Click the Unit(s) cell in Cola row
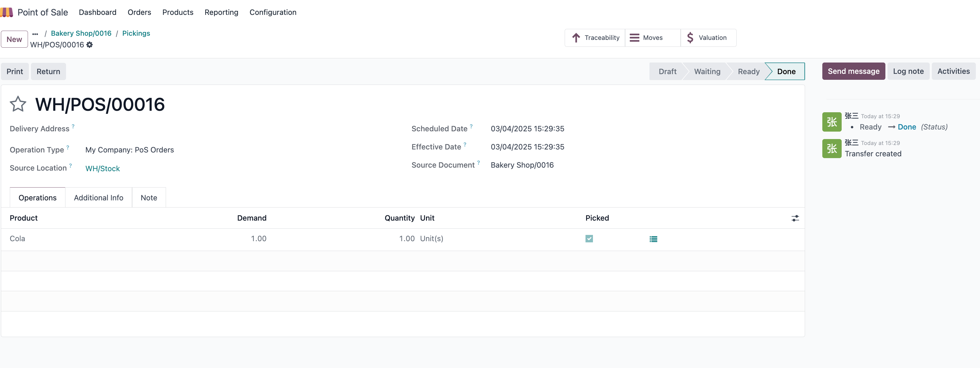Viewport: 980px width, 368px height. (431, 238)
